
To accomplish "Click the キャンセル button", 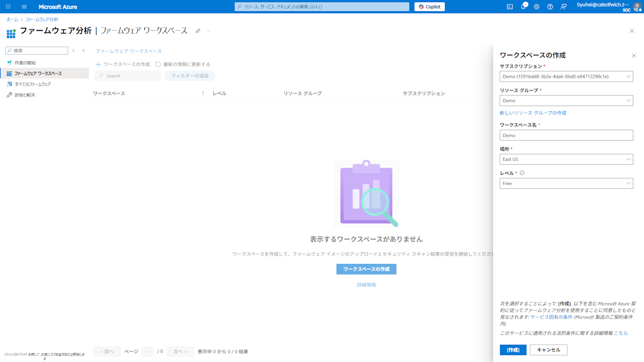I will pos(548,350).
